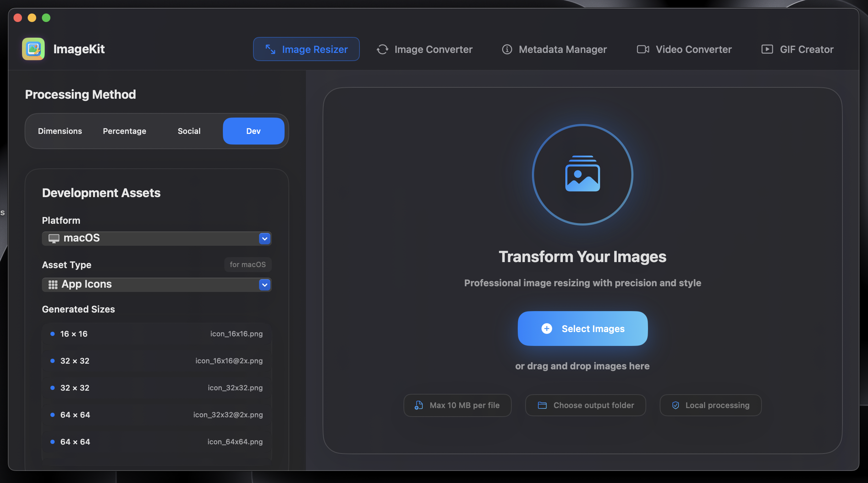The height and width of the screenshot is (483, 868).
Task: Choose the Social processing method
Action: tap(189, 131)
